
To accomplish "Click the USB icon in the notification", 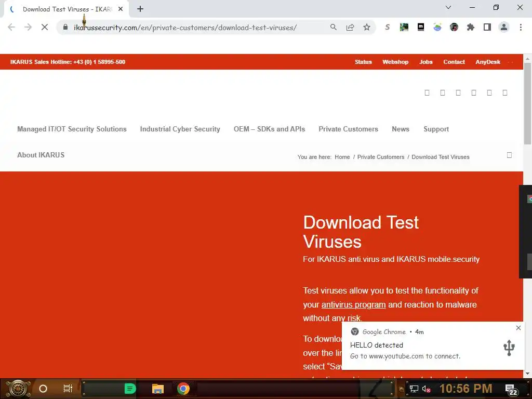I will [509, 348].
